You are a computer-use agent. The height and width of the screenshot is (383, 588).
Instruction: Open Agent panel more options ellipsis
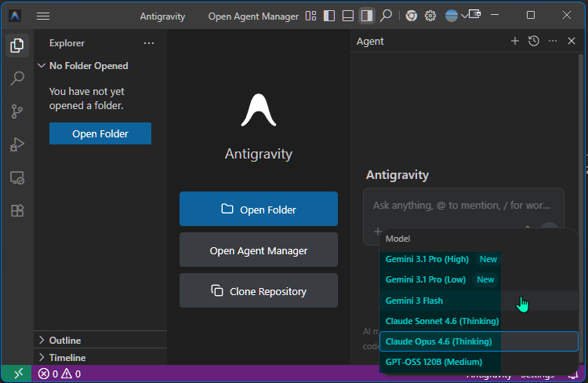[553, 41]
